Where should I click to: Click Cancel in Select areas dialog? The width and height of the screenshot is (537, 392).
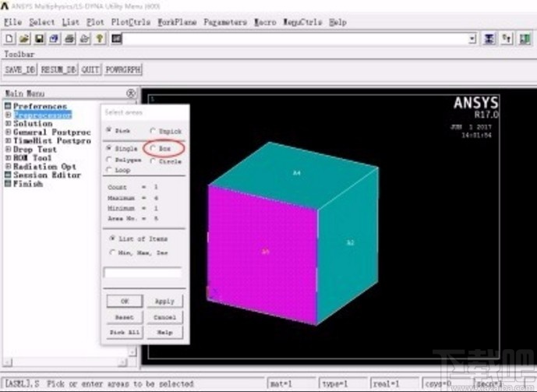(164, 317)
